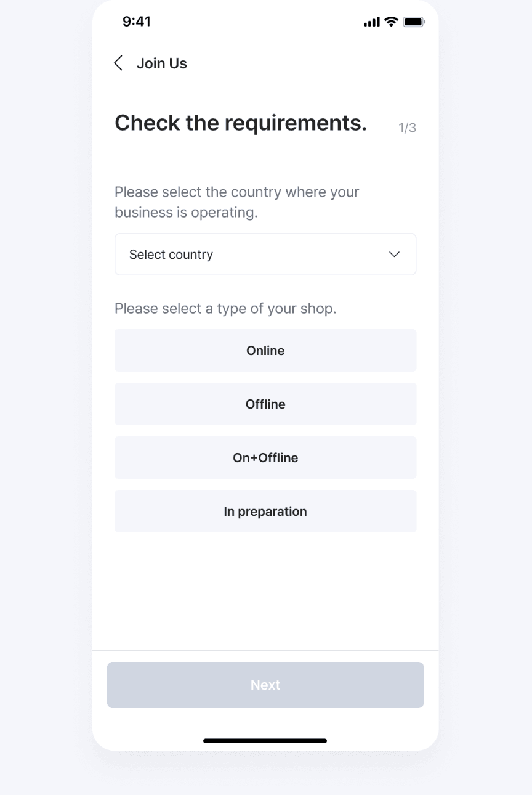Tap the Next button
Image resolution: width=532 pixels, height=795 pixels.
(265, 685)
